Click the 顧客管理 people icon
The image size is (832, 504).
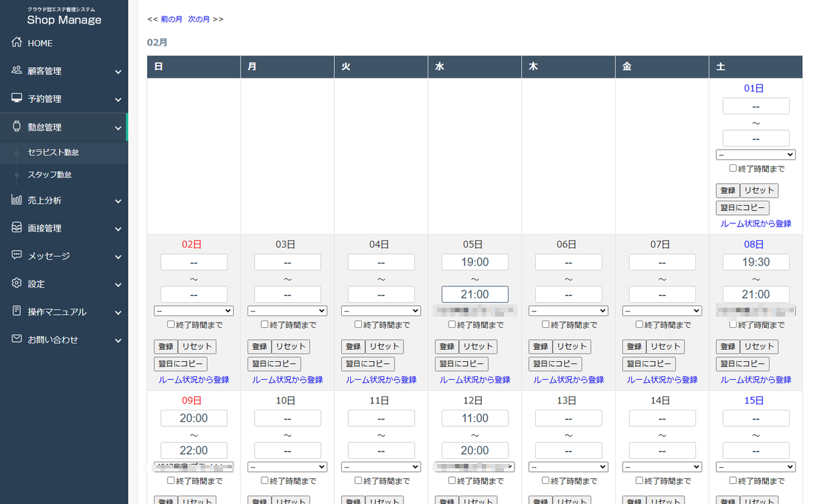tap(17, 71)
